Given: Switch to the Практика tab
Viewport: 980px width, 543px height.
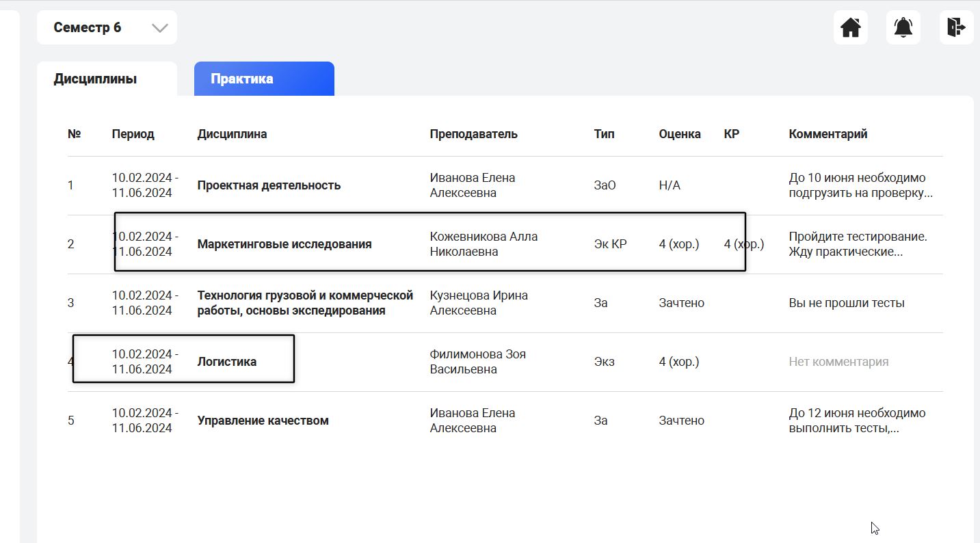Looking at the screenshot, I should coord(264,79).
